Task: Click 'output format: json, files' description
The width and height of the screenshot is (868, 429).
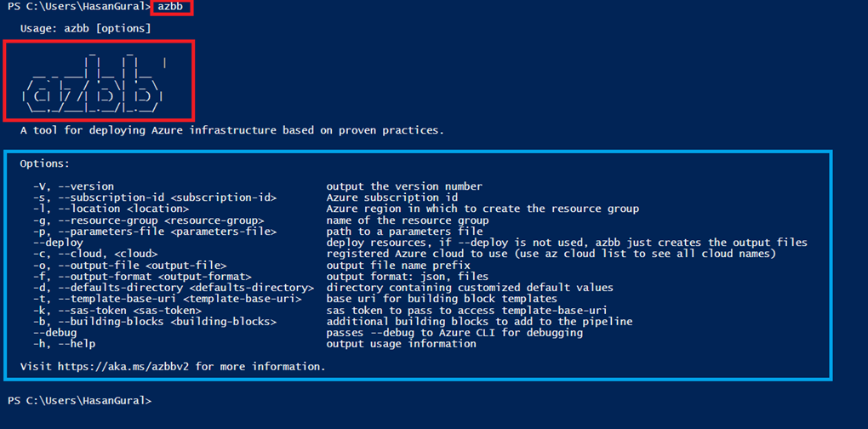Action: [408, 277]
